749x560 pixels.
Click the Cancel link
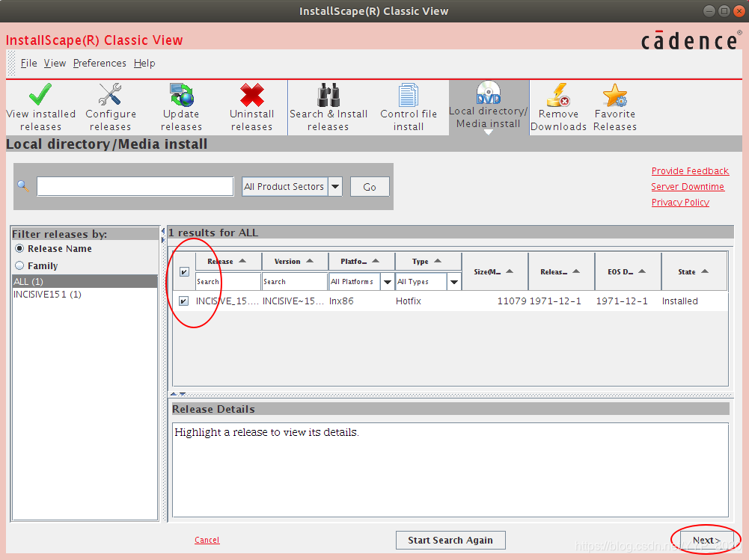pyautogui.click(x=207, y=540)
